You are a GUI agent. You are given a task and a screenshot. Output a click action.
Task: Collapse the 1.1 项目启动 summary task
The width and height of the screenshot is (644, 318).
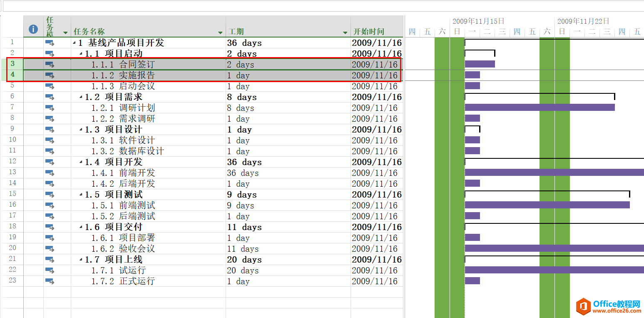tap(81, 54)
